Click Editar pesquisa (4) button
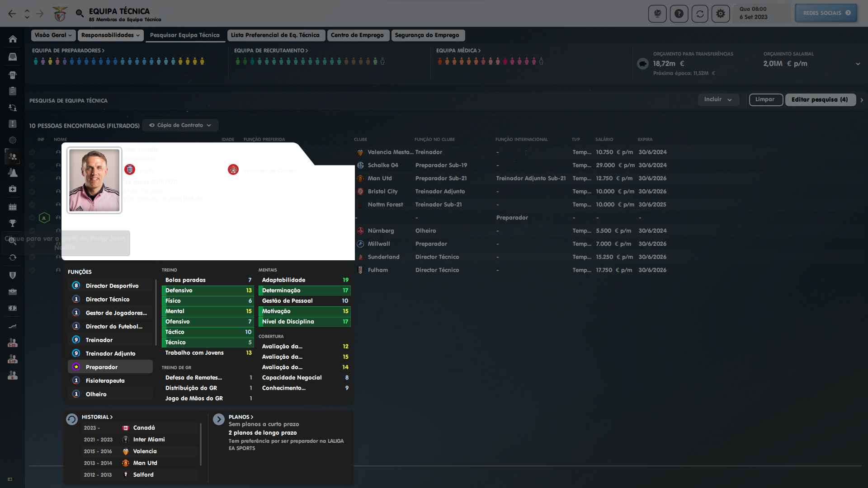Image resolution: width=868 pixels, height=488 pixels. tap(820, 99)
